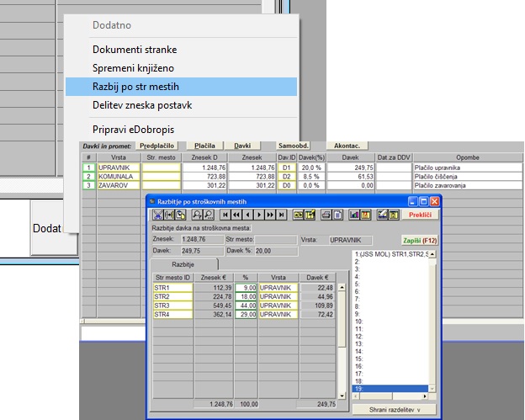Click the 9,00 percent cell
The height and width of the screenshot is (420, 525).
(246, 288)
